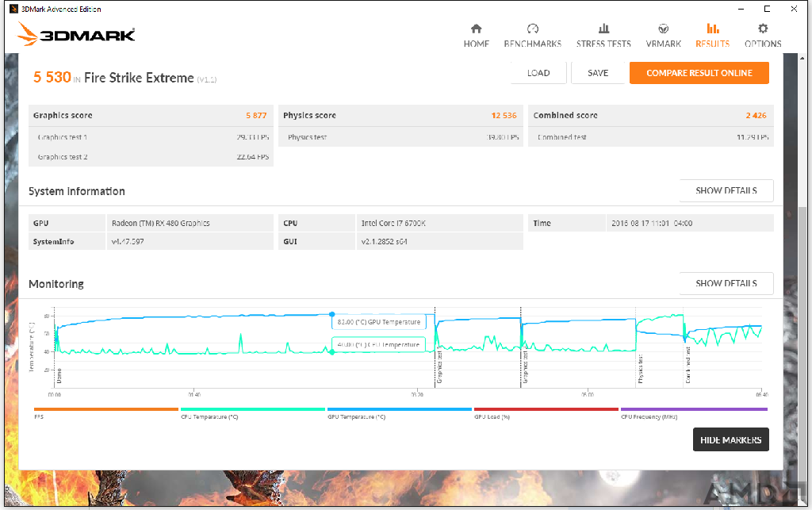
Task: Toggle the FPS legend series
Action: point(105,412)
